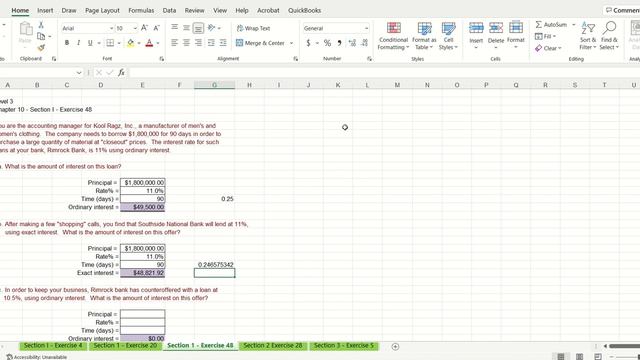Open the Review tab
The height and width of the screenshot is (360, 640).
pos(194,10)
